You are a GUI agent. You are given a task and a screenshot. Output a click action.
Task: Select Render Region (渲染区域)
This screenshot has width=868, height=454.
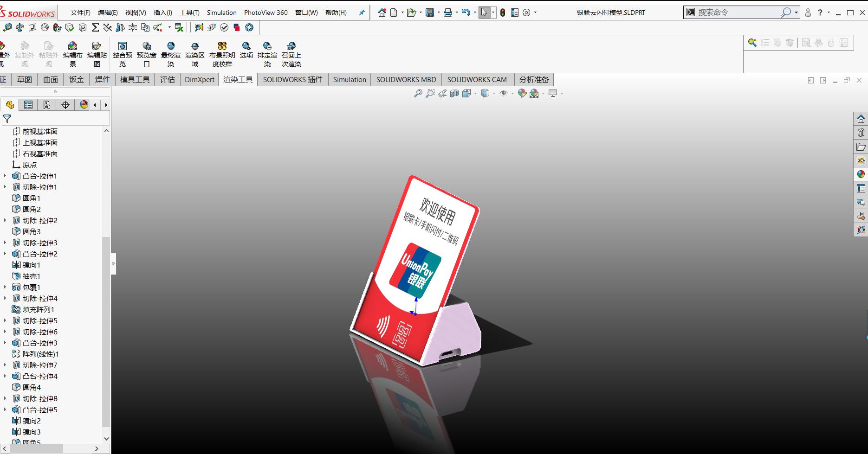(195, 54)
